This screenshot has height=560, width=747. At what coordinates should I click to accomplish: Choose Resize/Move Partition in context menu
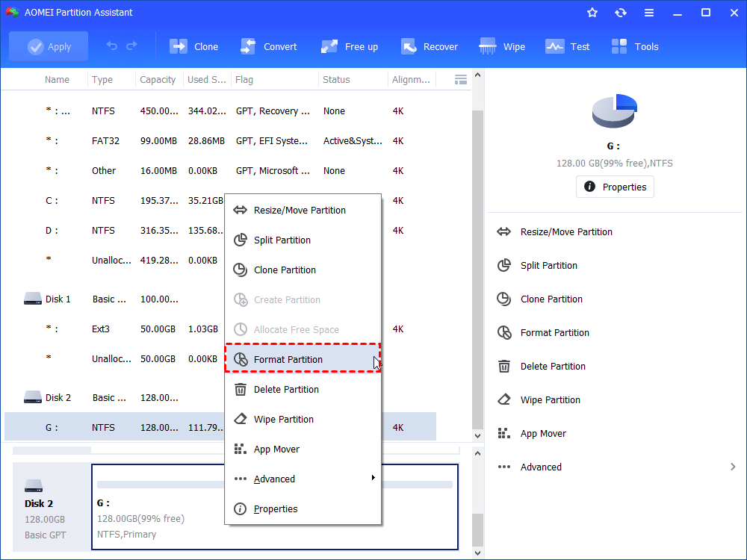[303, 210]
